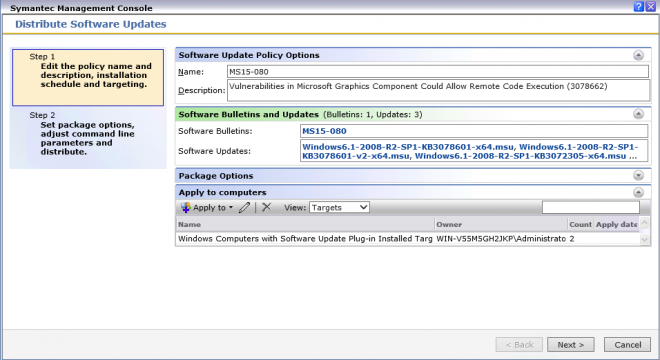Screen dimensions: 660x360
Task: Sort targets by Owner column header
Action: click(x=501, y=224)
